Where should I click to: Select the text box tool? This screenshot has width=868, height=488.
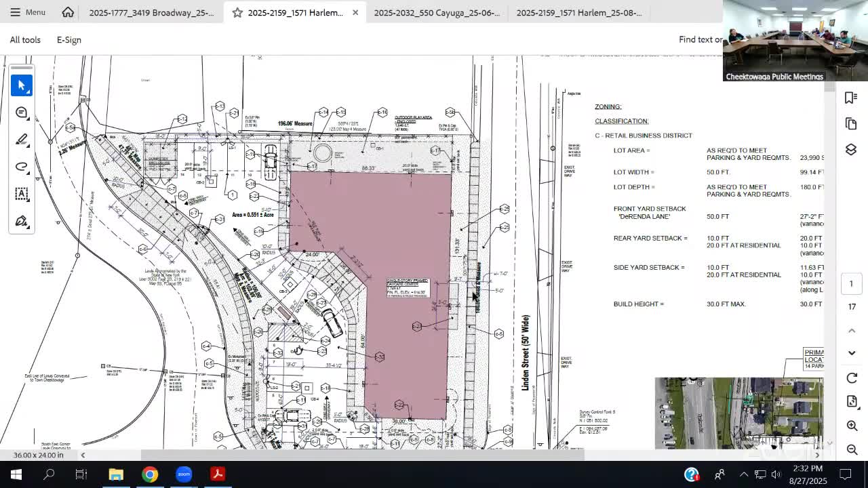22,194
